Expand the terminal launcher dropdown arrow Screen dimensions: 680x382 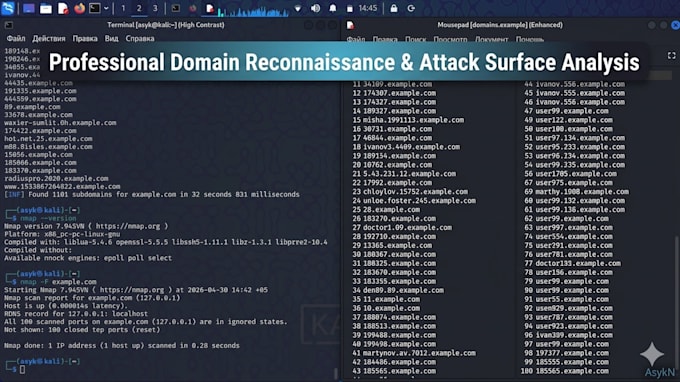106,8
